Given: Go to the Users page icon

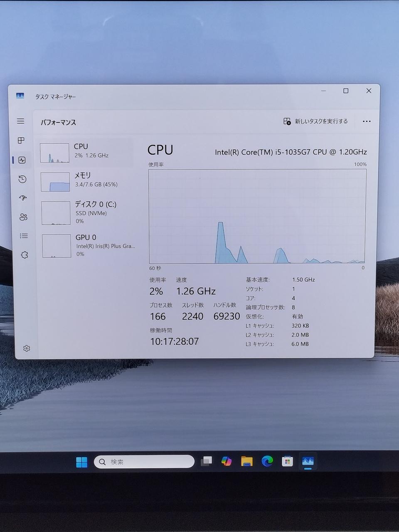Looking at the screenshot, I should click(x=23, y=217).
